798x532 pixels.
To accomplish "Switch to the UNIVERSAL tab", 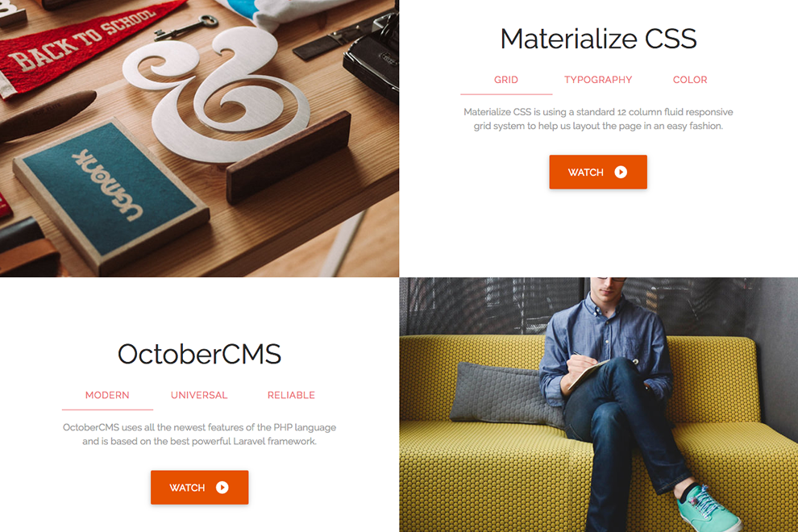I will [x=199, y=395].
